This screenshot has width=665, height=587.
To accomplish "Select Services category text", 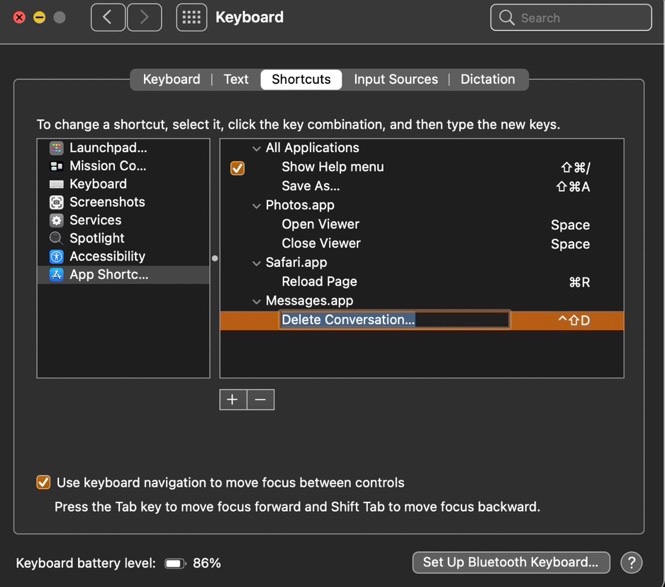I will click(x=95, y=220).
